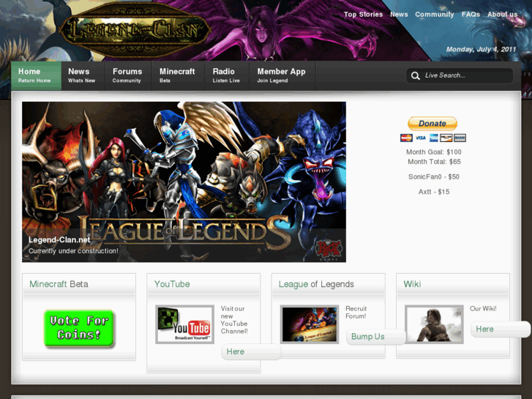
Task: Click the Bump Us button
Action: pyautogui.click(x=376, y=337)
